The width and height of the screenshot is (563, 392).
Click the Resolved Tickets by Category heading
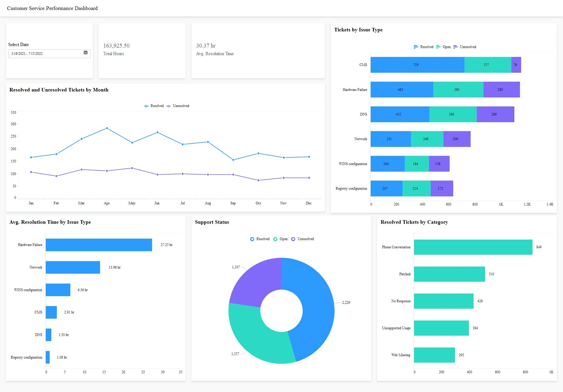pyautogui.click(x=414, y=222)
